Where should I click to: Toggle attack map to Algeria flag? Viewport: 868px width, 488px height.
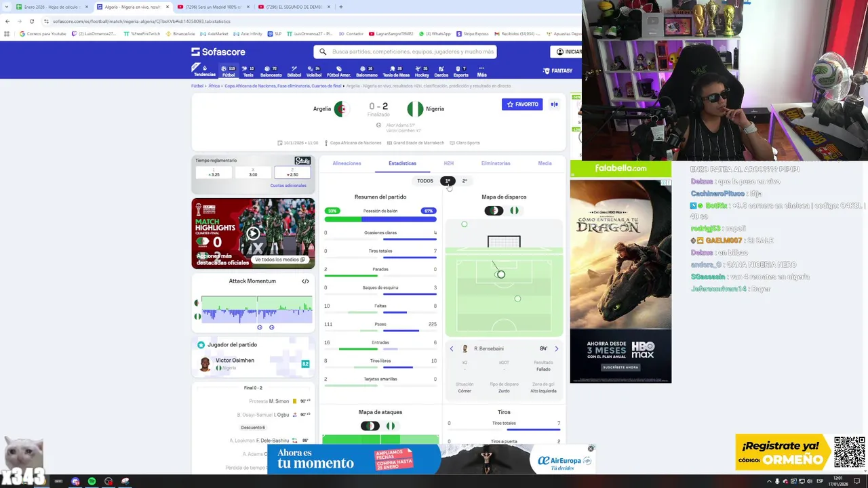tap(370, 426)
